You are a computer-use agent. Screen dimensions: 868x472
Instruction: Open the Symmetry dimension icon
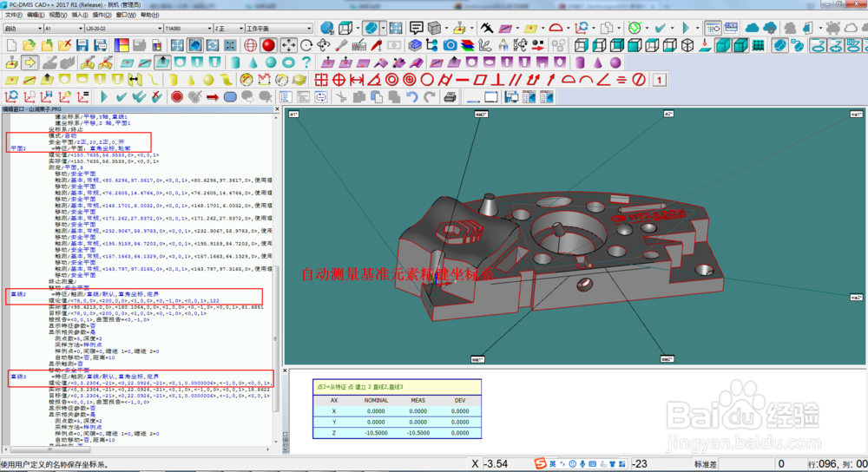point(621,80)
